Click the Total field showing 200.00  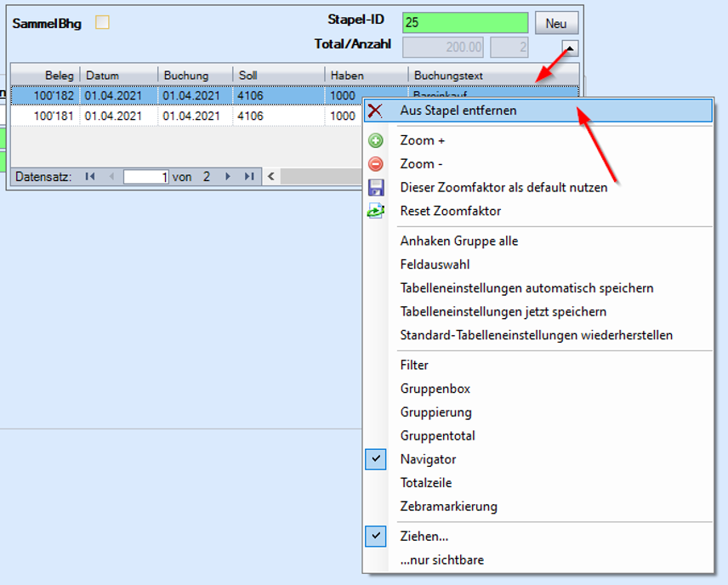[x=443, y=47]
